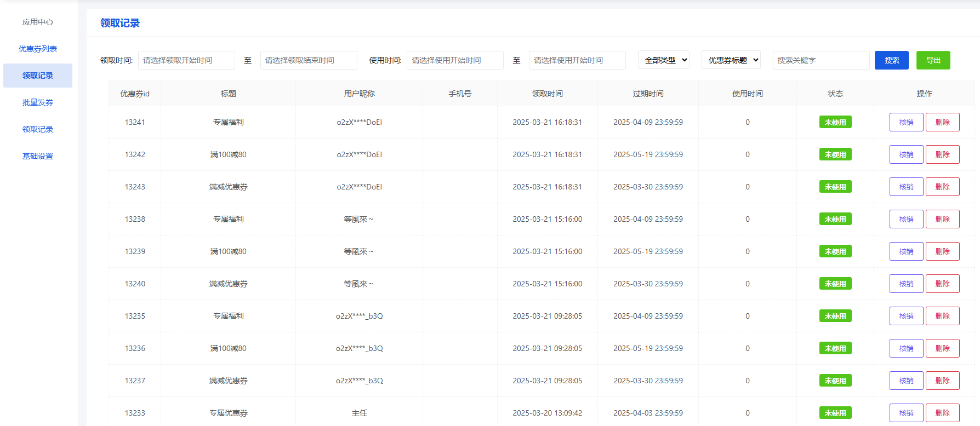The height and width of the screenshot is (426, 980).
Task: Click the 过期时间 column header
Action: pos(648,94)
